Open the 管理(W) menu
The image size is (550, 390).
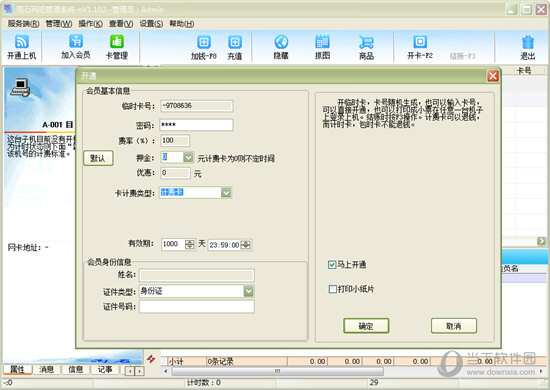click(59, 24)
